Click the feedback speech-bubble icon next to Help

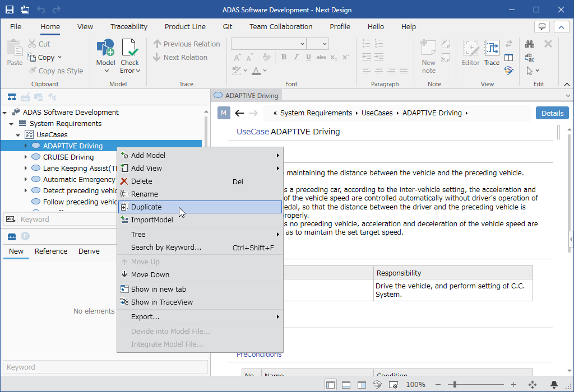point(542,27)
